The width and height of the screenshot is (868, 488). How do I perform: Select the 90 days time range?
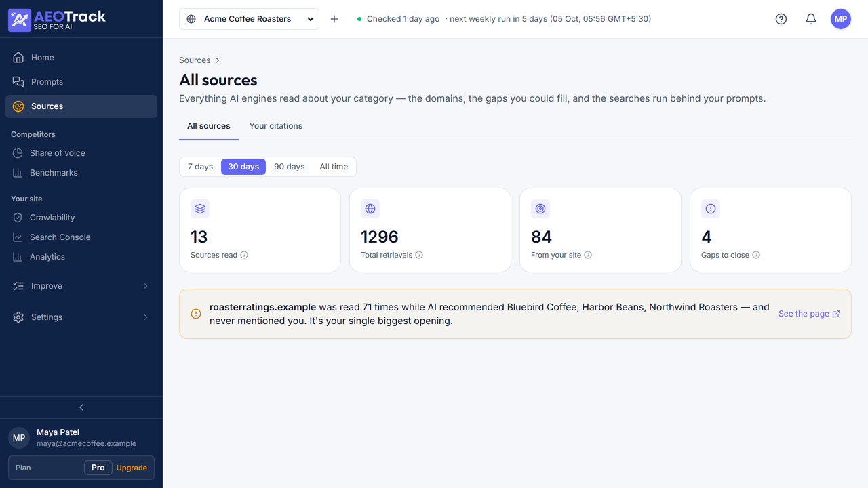click(x=290, y=167)
